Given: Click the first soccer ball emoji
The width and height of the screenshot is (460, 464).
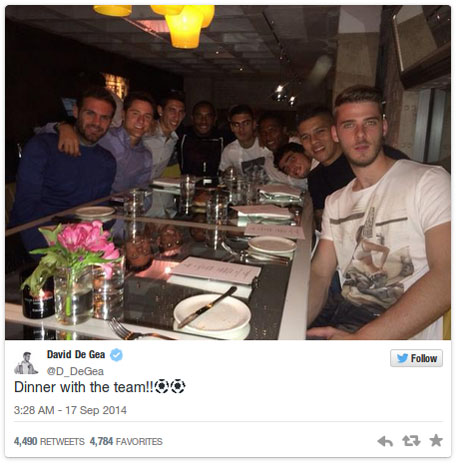Looking at the screenshot, I should (x=162, y=386).
